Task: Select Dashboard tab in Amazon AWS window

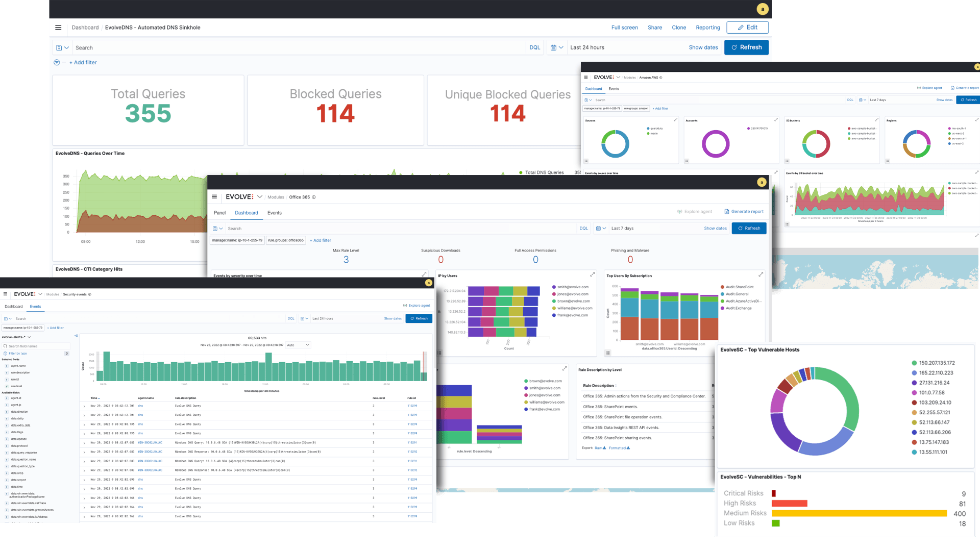Action: [x=594, y=89]
